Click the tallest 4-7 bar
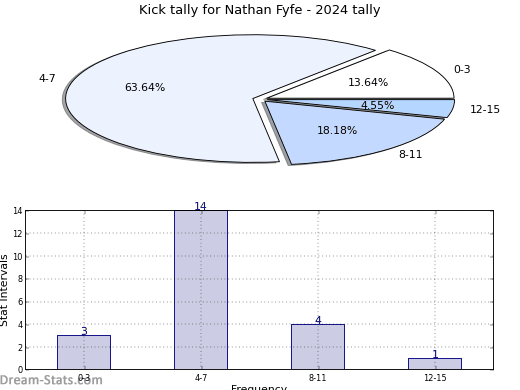This screenshot has height=390, width=520. 201,290
